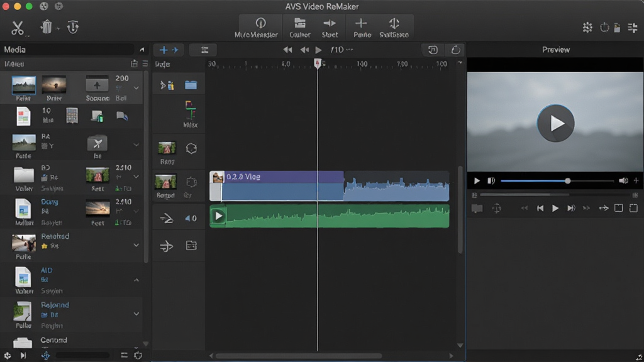The image size is (644, 362).
Task: Select the Rasy track thumbnail
Action: (x=167, y=148)
